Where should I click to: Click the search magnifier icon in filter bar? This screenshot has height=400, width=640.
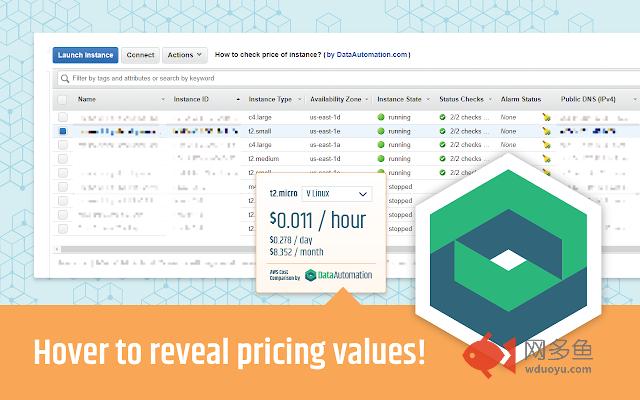point(67,77)
